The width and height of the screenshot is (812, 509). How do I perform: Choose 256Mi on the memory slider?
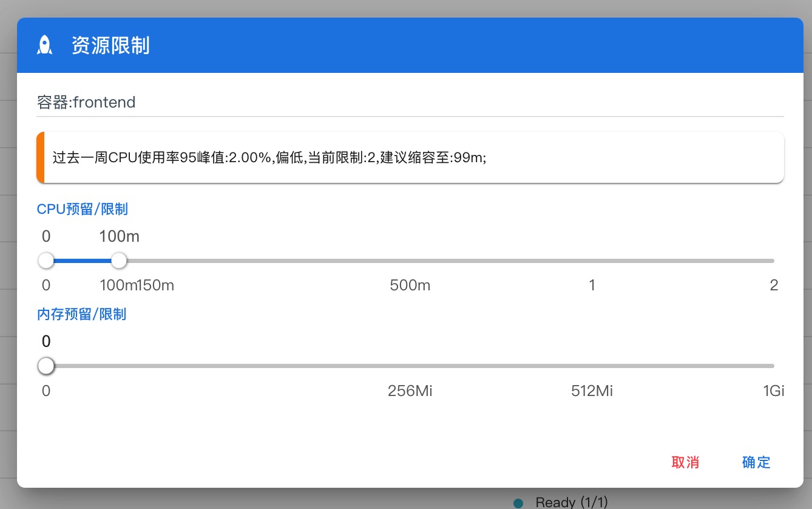pos(410,391)
